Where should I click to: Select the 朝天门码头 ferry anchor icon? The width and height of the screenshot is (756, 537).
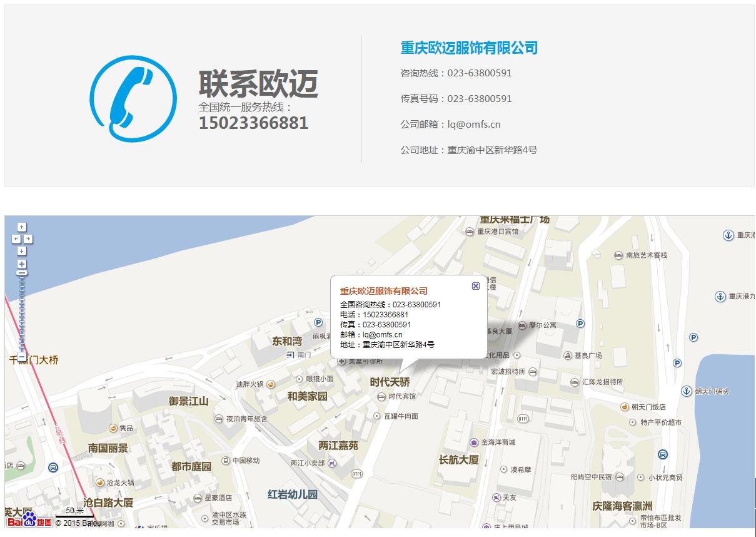[x=686, y=391]
